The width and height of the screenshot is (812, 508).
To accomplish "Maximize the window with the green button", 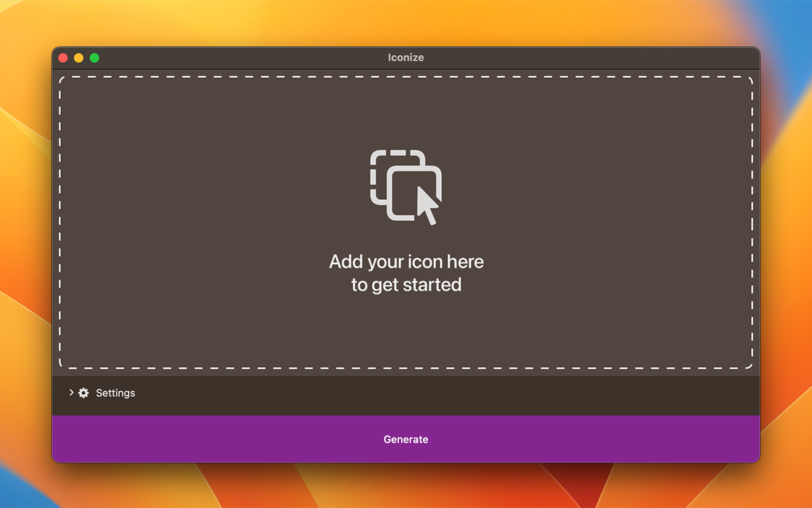I will (95, 58).
